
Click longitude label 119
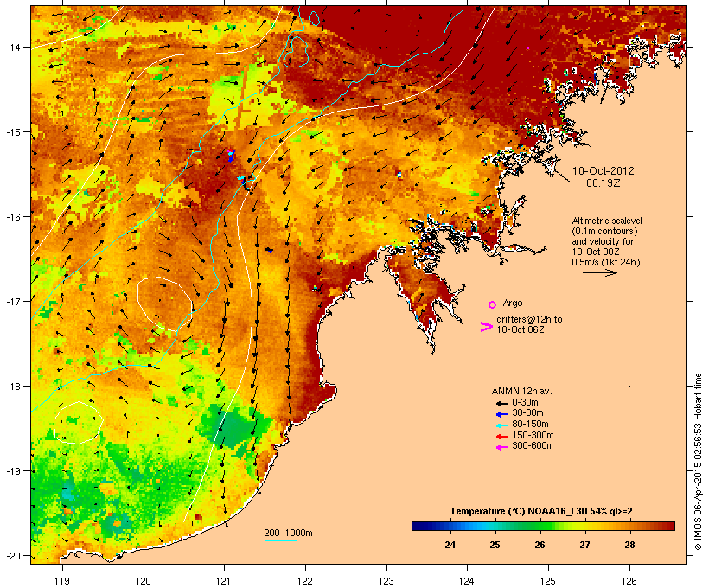coord(62,581)
